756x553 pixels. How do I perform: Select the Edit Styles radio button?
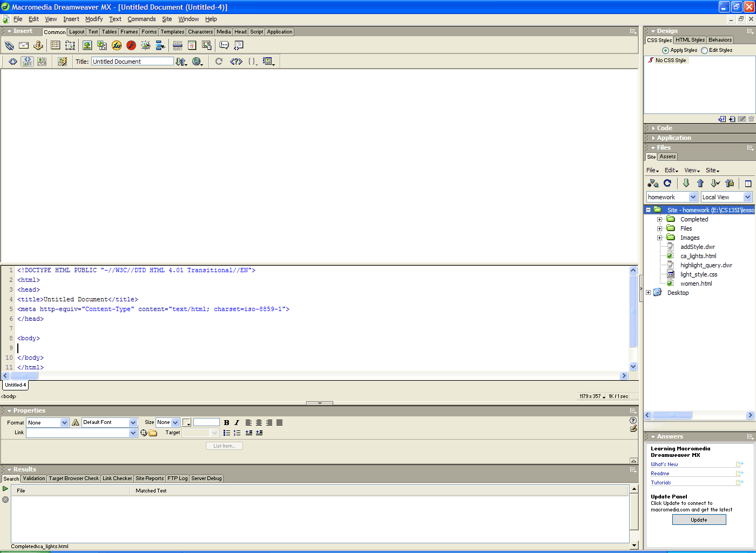(704, 50)
